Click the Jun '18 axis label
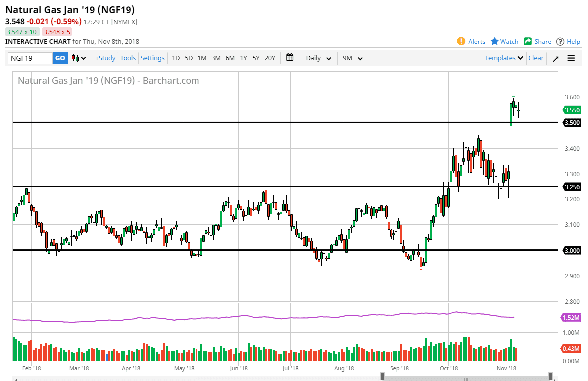Screen dimensions: 588x381 [x=239, y=368]
